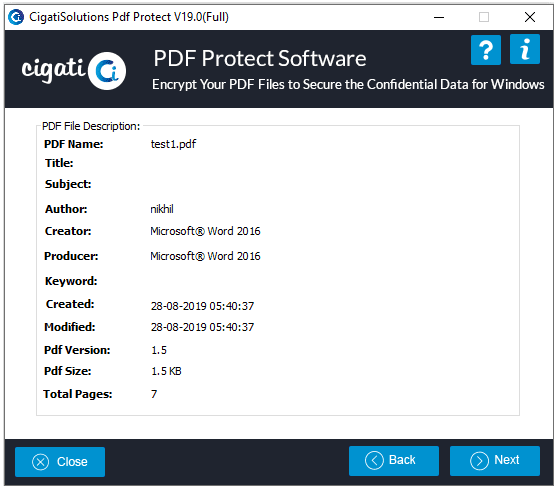557x488 pixels.
Task: Click the left arrow icon on the Back button
Action: click(374, 461)
